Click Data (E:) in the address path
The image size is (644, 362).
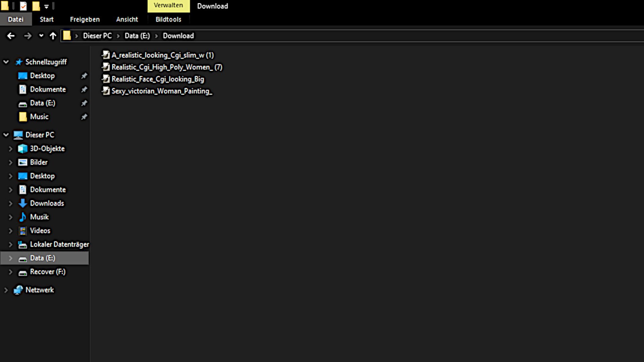(x=137, y=36)
